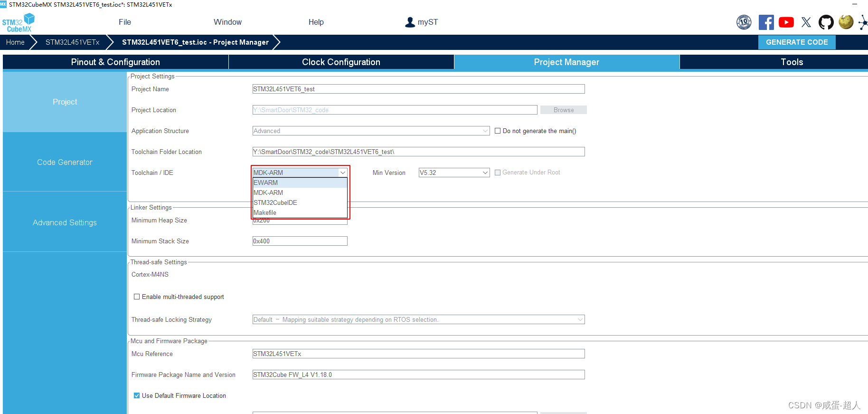Open the Min Version V5.32 dropdown
This screenshot has height=414, width=868.
pos(454,173)
